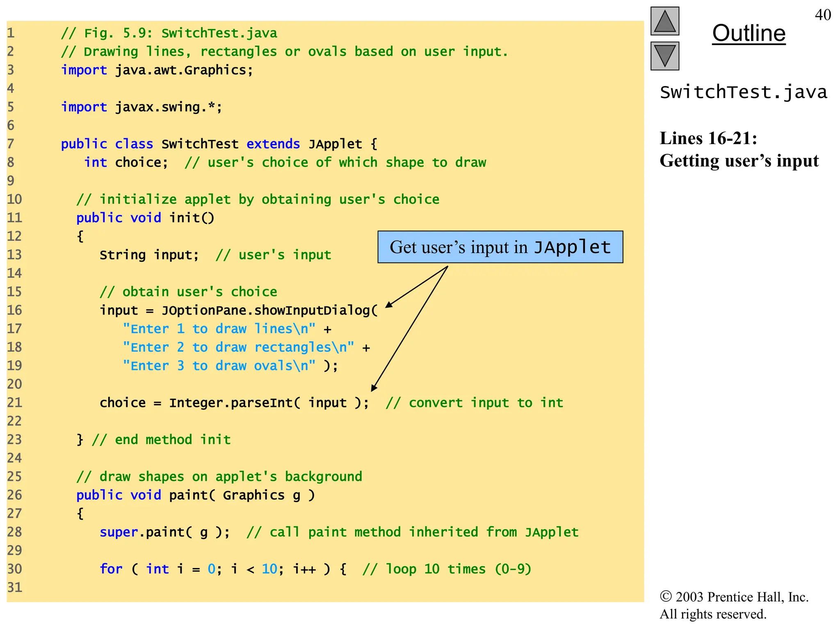Click the 'Lines 16-21:' sidebar note
The width and height of the screenshot is (840, 630).
pos(708,138)
